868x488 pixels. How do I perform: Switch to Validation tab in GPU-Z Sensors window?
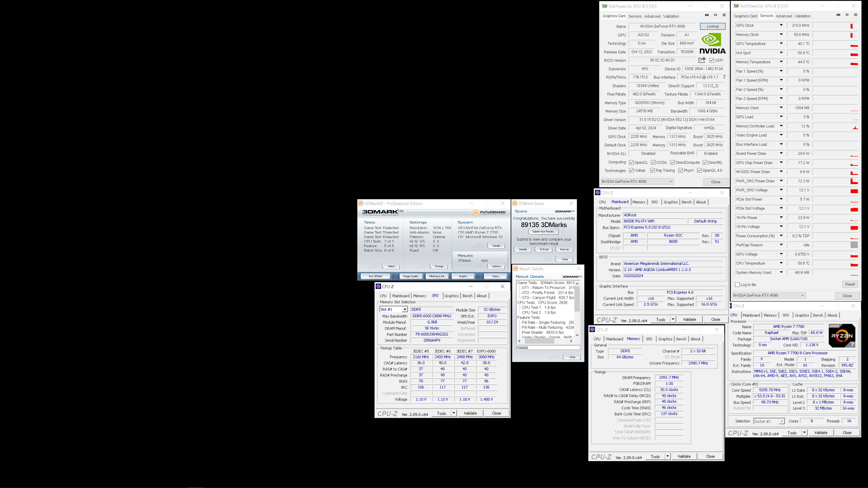pyautogui.click(x=802, y=16)
